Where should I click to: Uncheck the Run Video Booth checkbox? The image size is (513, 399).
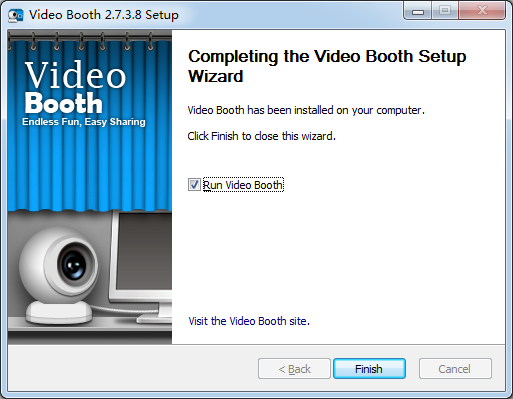194,185
